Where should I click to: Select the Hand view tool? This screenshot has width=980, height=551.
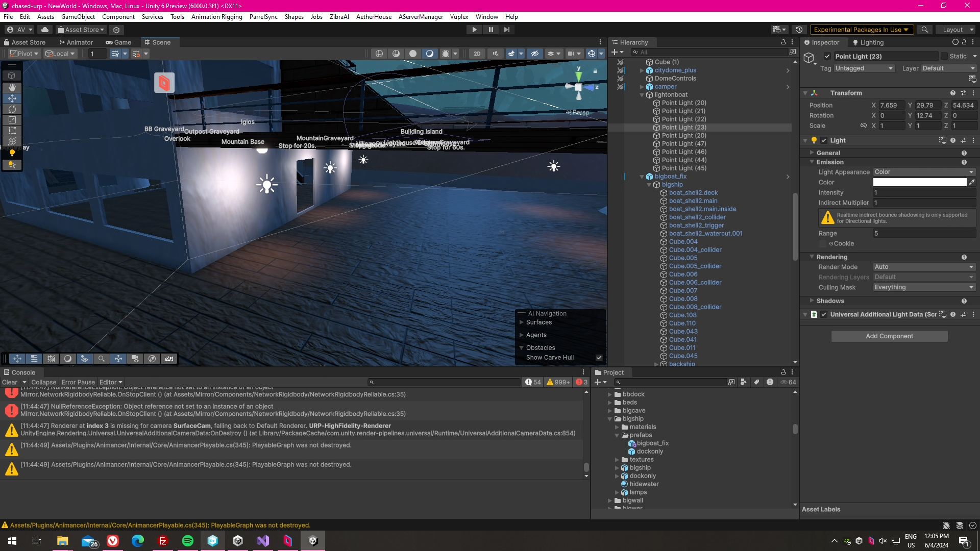pos(12,88)
